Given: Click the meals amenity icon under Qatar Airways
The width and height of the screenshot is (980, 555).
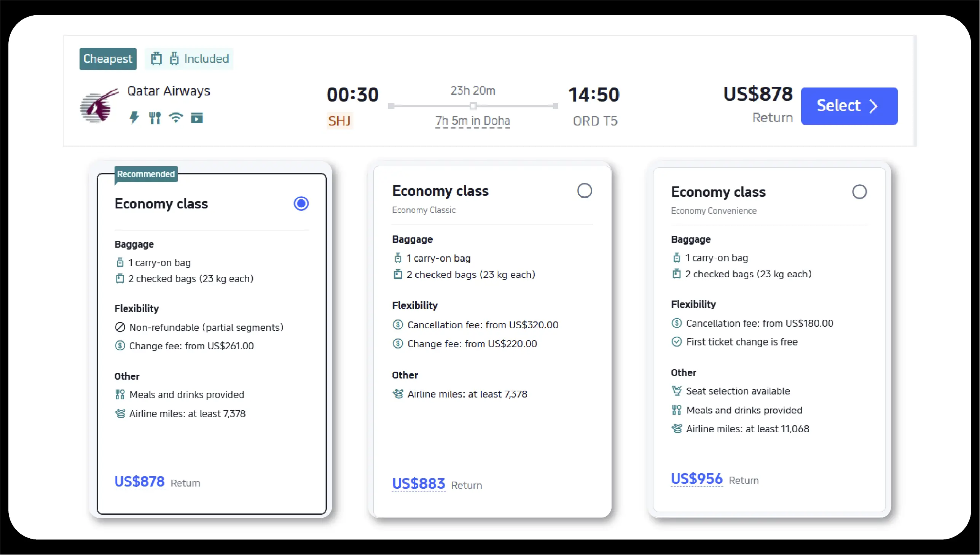Looking at the screenshot, I should (x=155, y=118).
